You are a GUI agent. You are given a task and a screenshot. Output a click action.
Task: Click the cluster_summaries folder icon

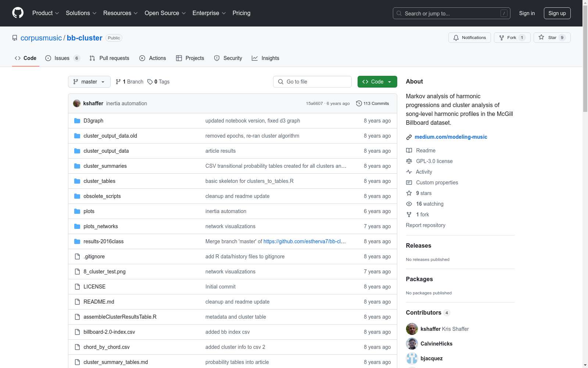pyautogui.click(x=77, y=166)
